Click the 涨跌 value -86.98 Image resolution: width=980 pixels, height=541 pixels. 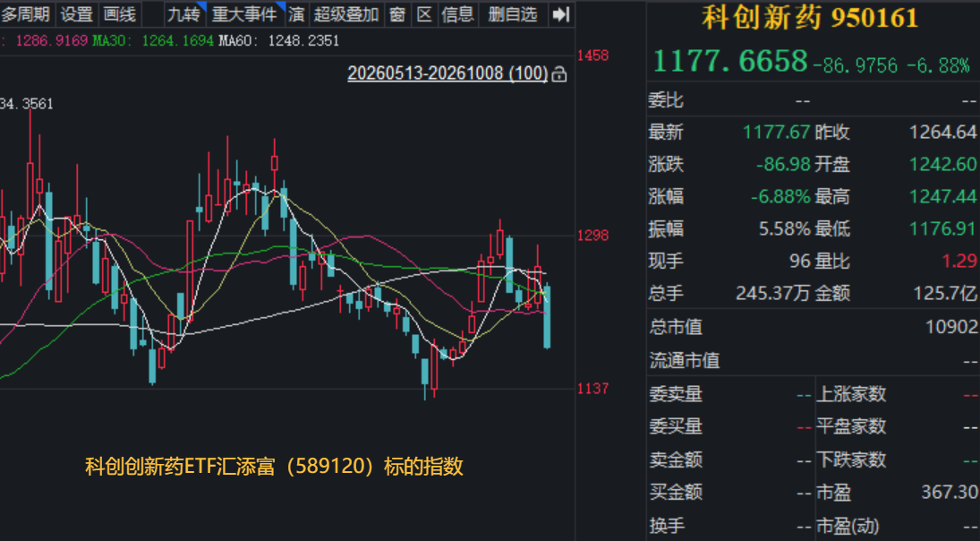pyautogui.click(x=783, y=165)
